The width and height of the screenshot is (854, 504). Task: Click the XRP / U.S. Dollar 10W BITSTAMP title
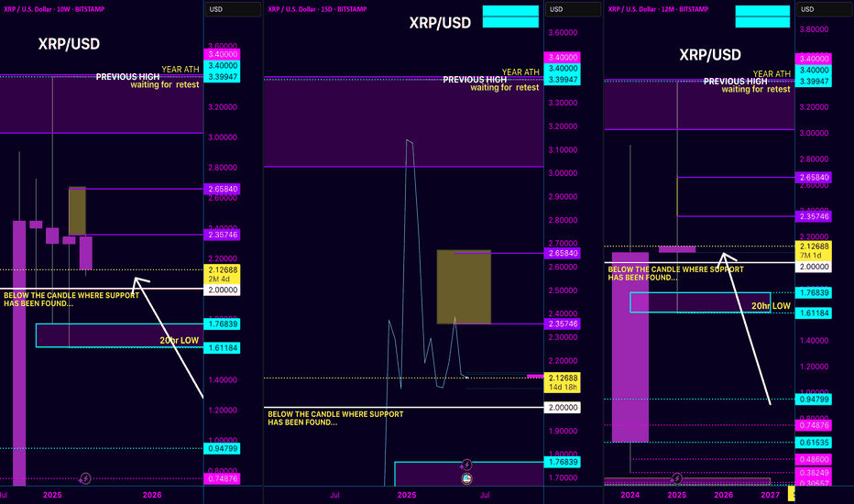(x=54, y=9)
